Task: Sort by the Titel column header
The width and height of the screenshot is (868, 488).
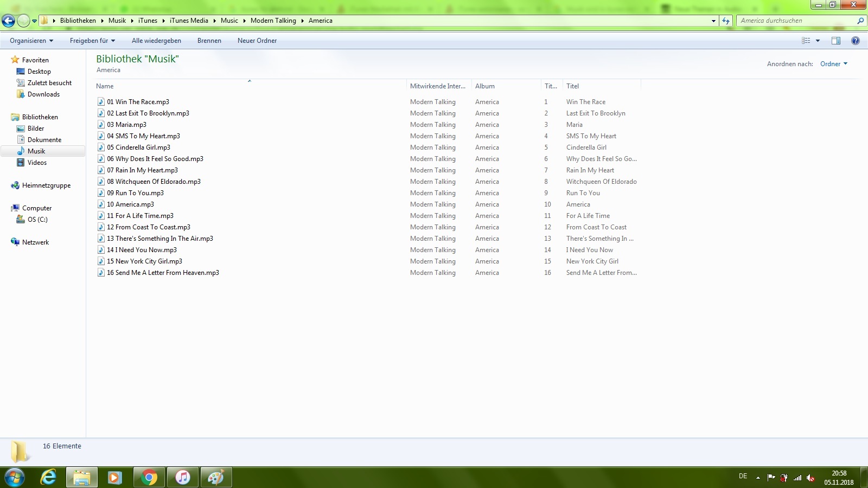Action: click(x=602, y=86)
